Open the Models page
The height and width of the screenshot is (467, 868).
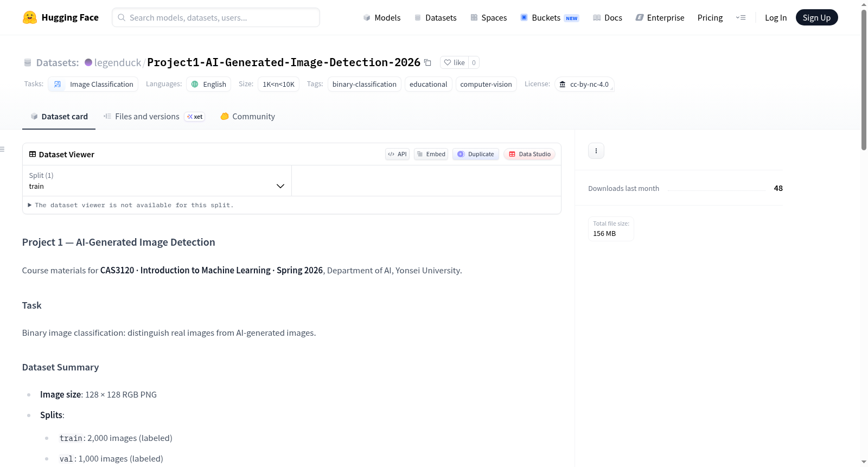[382, 17]
